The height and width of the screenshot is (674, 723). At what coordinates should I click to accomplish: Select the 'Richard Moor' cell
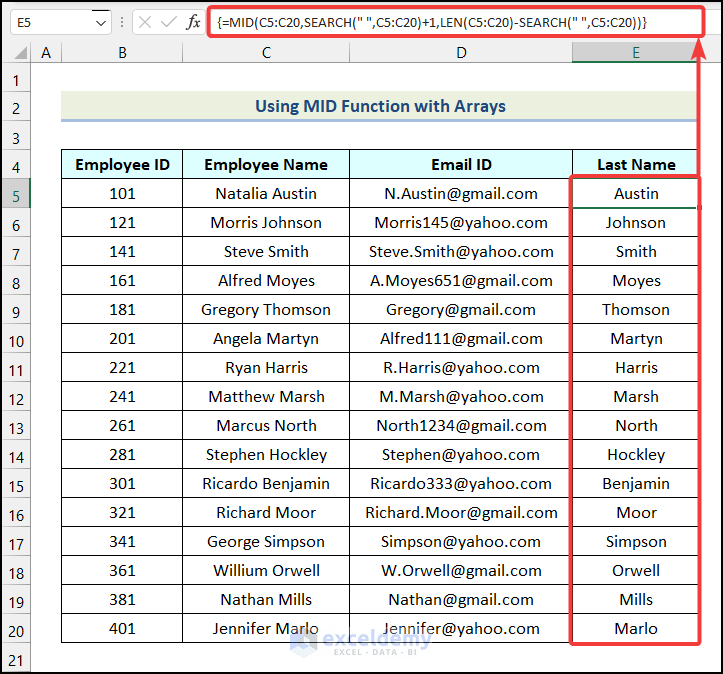[266, 513]
